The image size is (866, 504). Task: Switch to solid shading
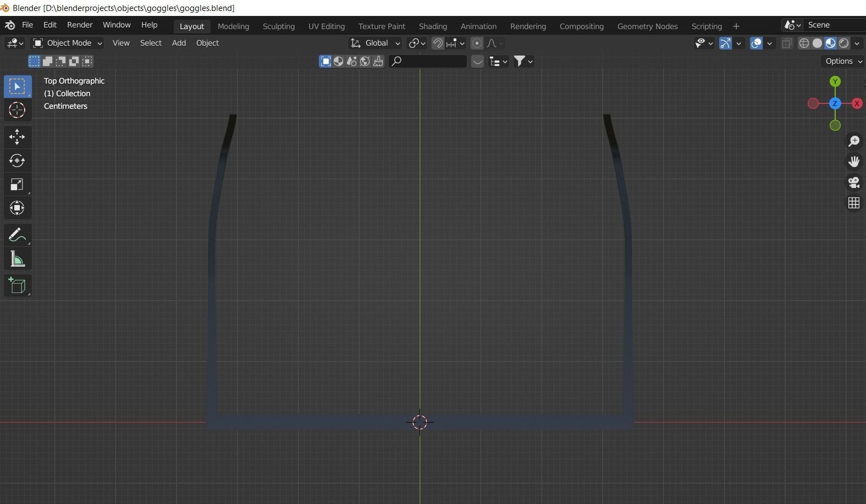[818, 43]
